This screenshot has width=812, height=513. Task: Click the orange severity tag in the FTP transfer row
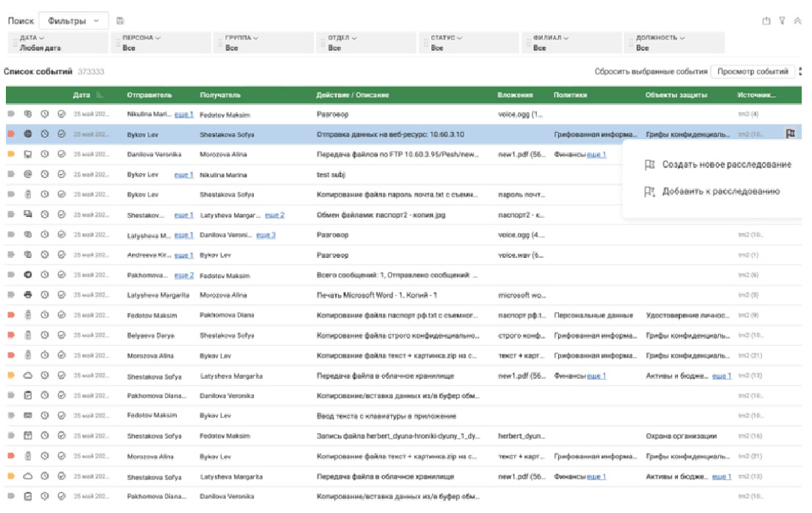click(11, 155)
